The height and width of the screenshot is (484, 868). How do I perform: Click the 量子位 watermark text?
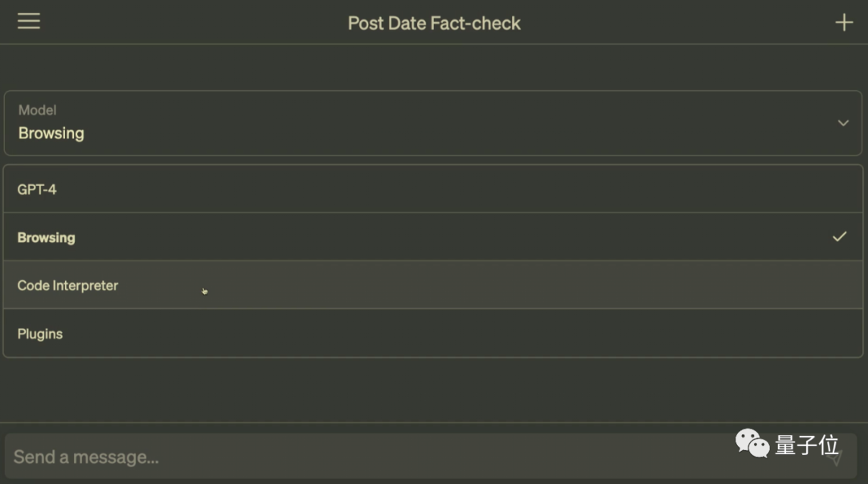807,445
